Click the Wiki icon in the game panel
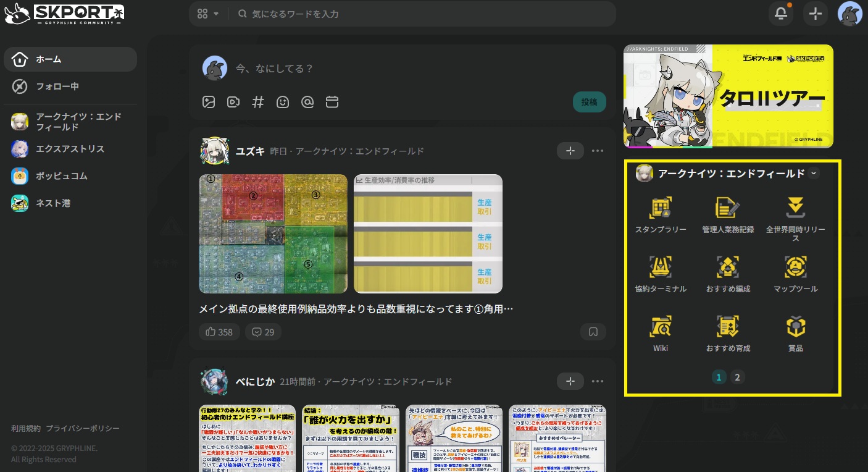This screenshot has height=472, width=868. 660,327
